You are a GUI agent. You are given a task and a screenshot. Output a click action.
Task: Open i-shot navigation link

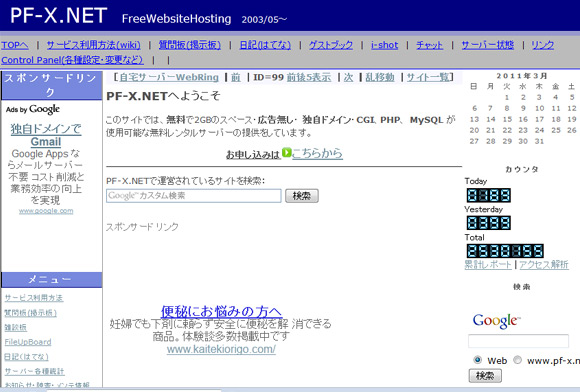coord(385,45)
